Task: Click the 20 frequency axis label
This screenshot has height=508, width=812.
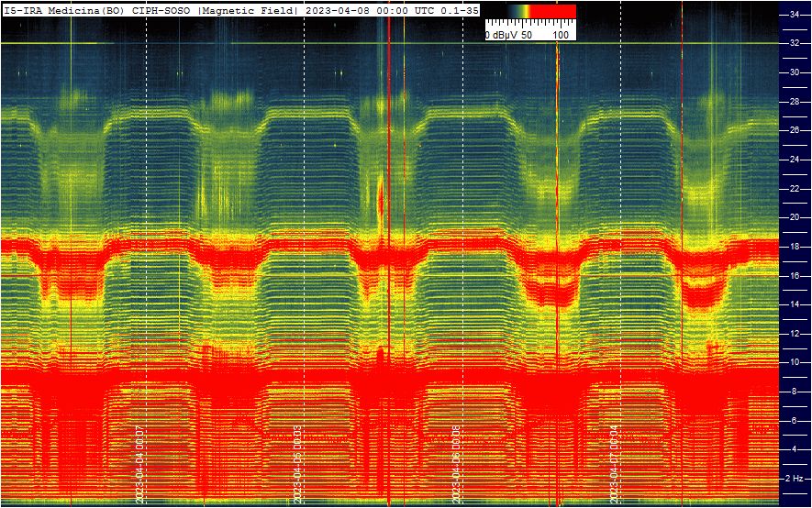Action: tap(794, 218)
